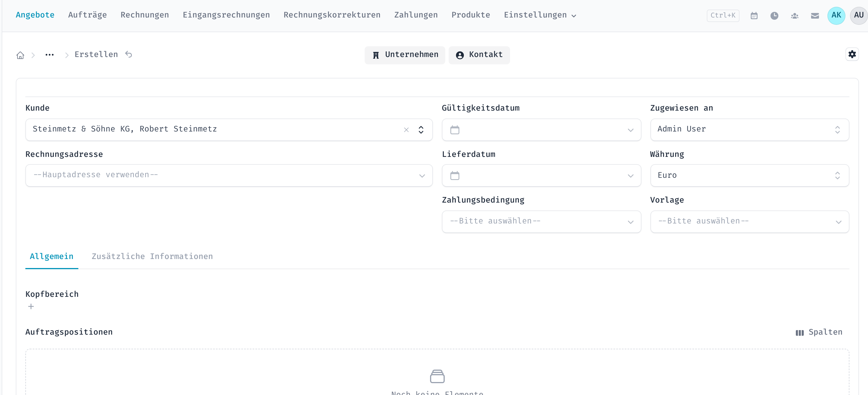Click the undo arrow next to Erstellen
The image size is (868, 395).
pyautogui.click(x=129, y=54)
